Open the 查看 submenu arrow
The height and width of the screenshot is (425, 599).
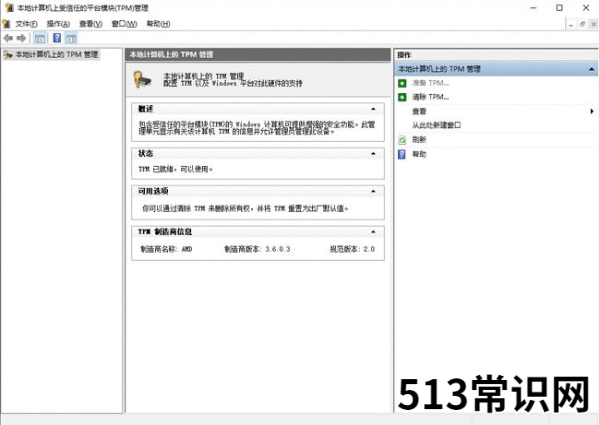pyautogui.click(x=592, y=111)
